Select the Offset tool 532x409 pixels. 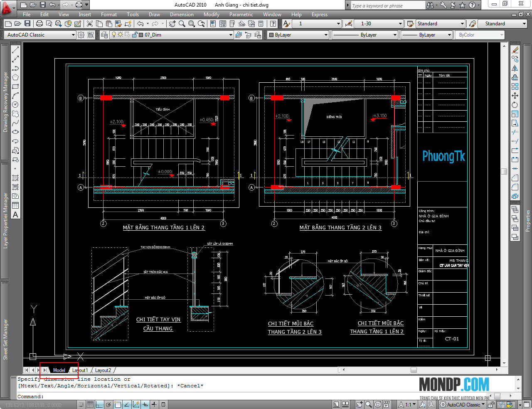pyautogui.click(x=515, y=77)
